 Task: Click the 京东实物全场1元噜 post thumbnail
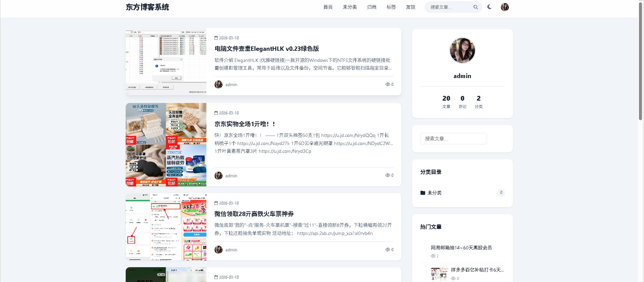click(x=166, y=145)
